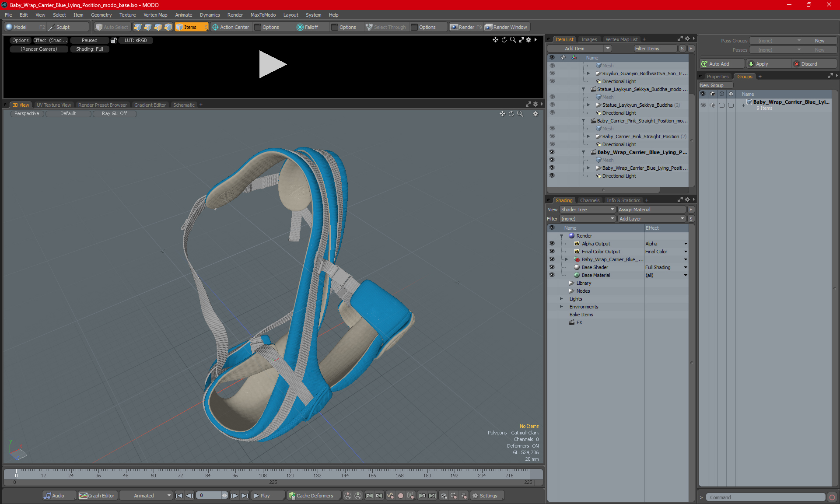Click Auto Add button

tap(722, 64)
